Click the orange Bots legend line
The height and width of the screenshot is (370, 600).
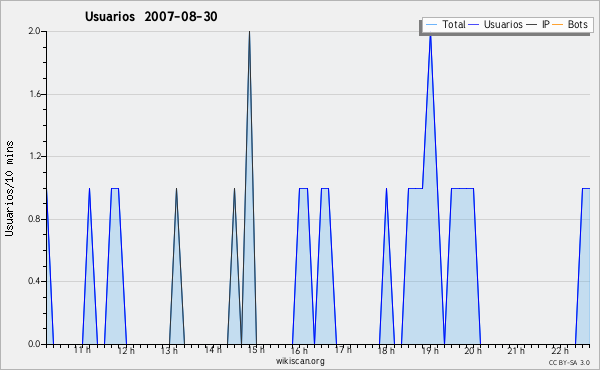(558, 25)
